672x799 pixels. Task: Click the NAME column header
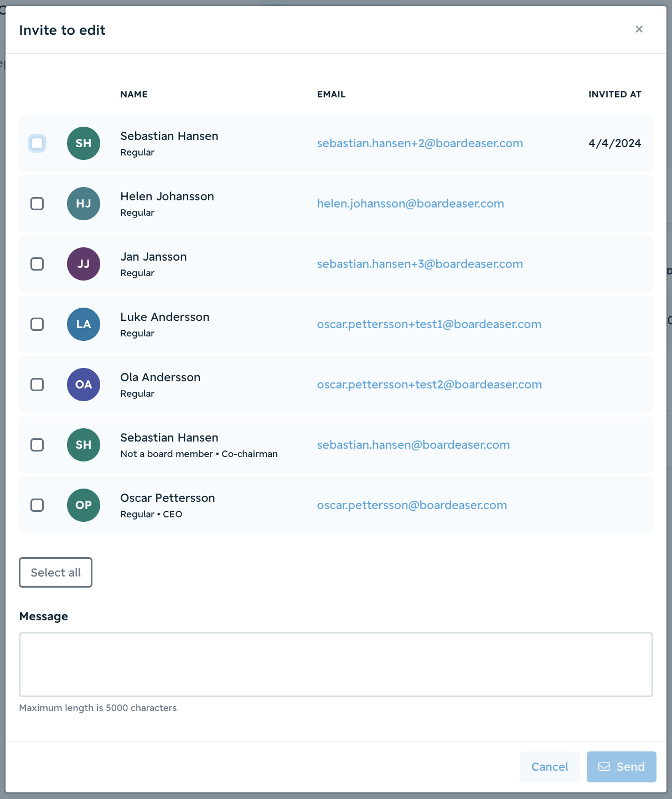click(134, 94)
